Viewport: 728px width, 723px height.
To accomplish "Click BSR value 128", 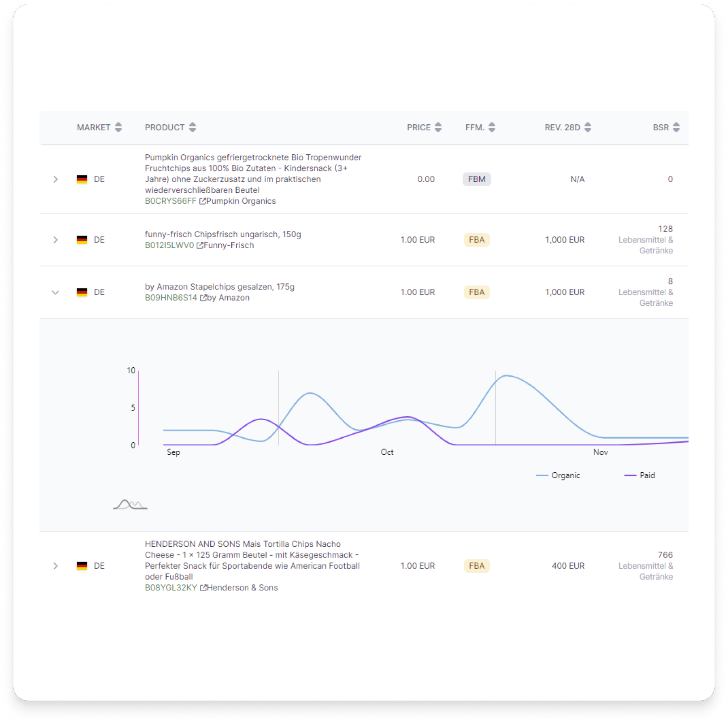I will [x=665, y=229].
